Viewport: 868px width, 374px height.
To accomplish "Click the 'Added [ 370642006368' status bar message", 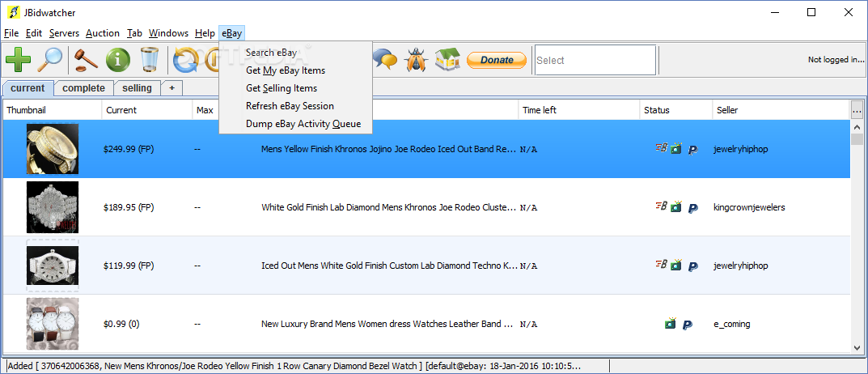I will [x=294, y=366].
